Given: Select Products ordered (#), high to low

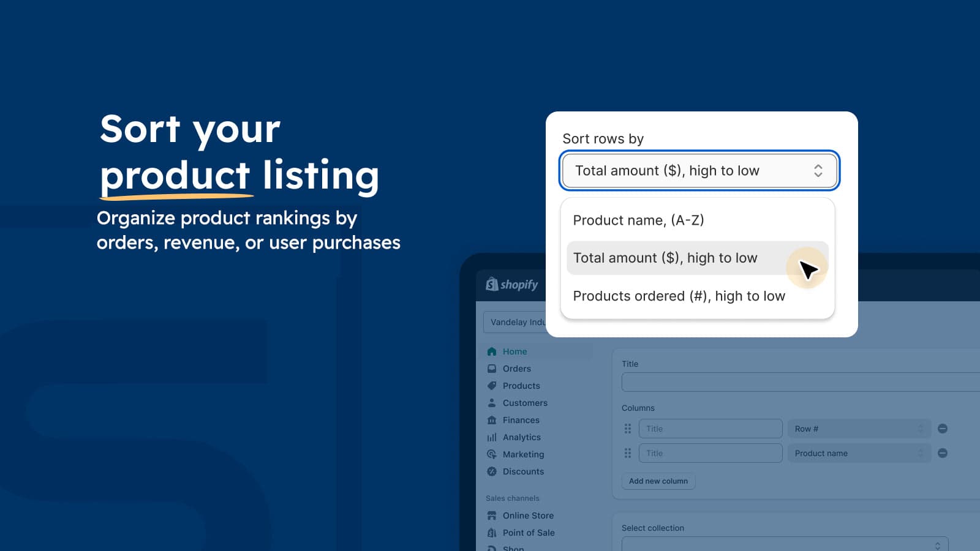Looking at the screenshot, I should [x=679, y=296].
